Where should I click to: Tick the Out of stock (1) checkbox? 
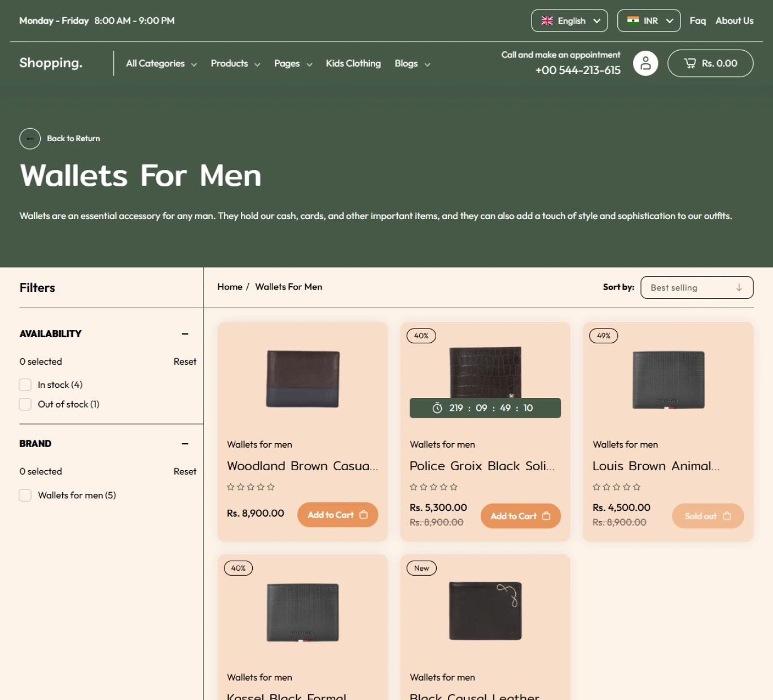[x=25, y=404]
